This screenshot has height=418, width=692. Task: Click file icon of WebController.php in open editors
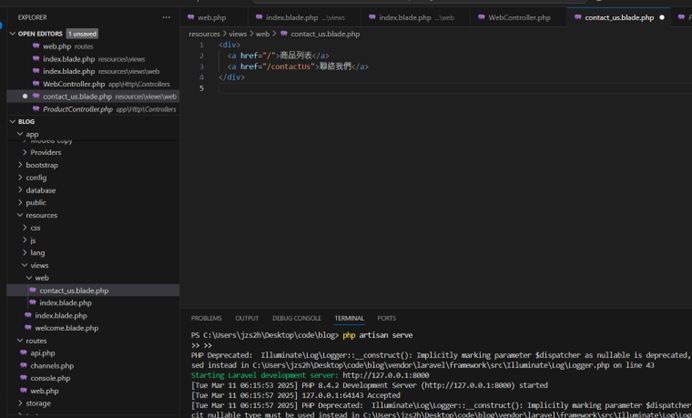pos(36,83)
